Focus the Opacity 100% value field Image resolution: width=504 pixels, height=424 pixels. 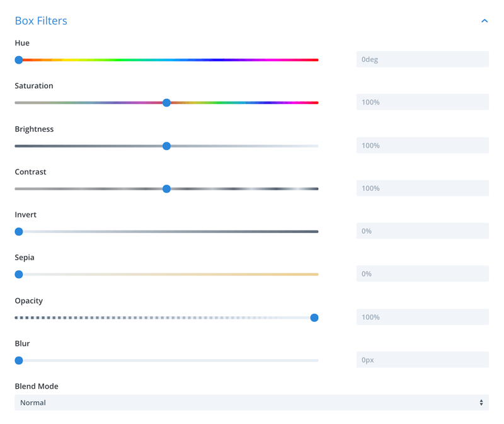point(423,317)
